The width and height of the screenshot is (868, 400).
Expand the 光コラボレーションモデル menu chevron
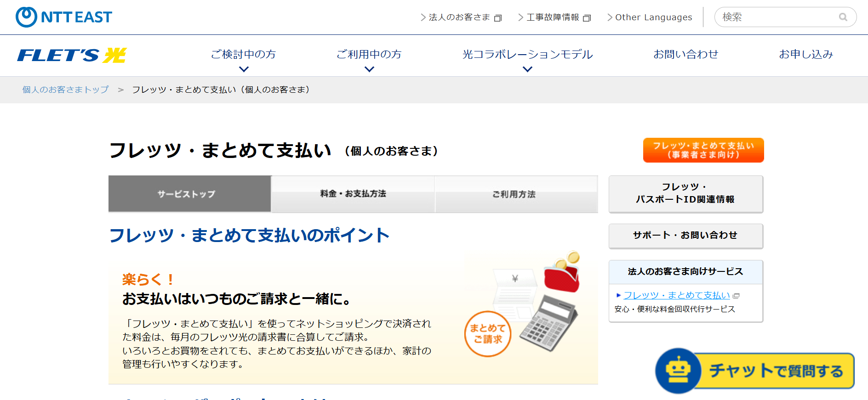pos(528,69)
